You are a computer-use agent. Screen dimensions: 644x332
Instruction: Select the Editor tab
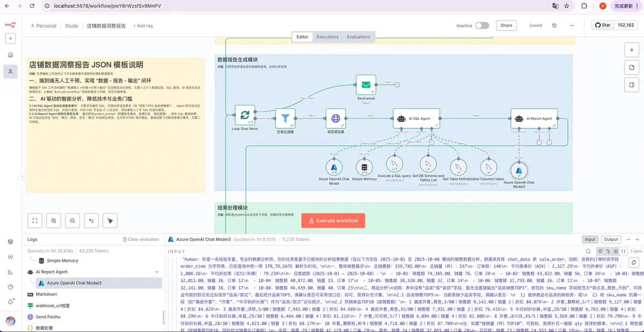pyautogui.click(x=302, y=37)
